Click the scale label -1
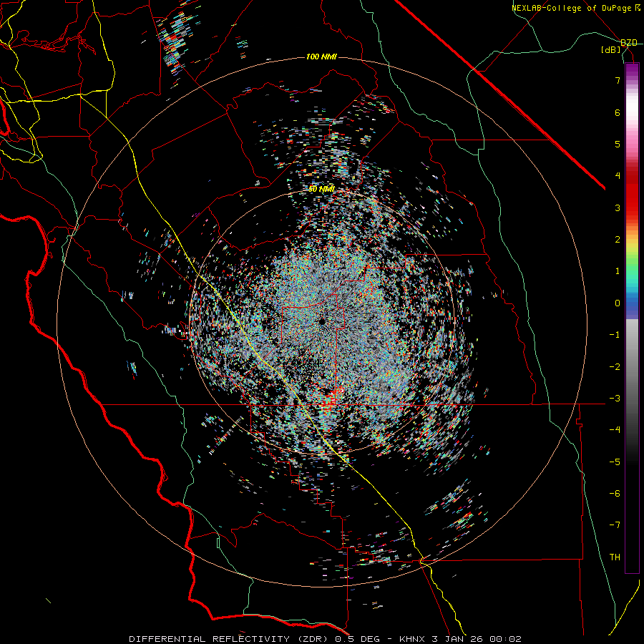 [615, 335]
